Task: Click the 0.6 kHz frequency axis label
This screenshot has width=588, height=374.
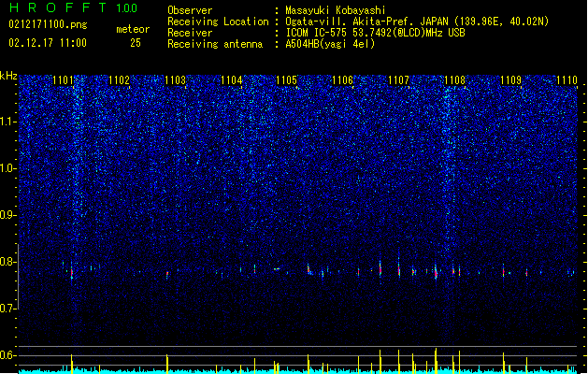Action: [8, 355]
